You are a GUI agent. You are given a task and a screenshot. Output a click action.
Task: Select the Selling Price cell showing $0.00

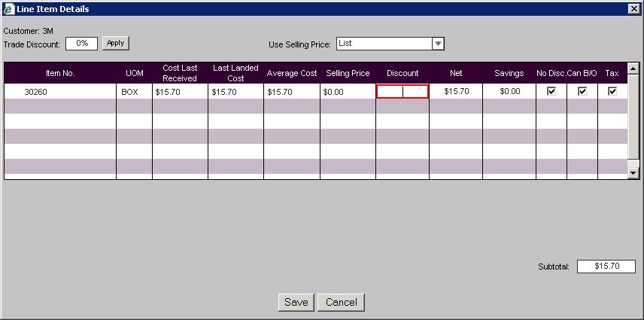pyautogui.click(x=348, y=91)
